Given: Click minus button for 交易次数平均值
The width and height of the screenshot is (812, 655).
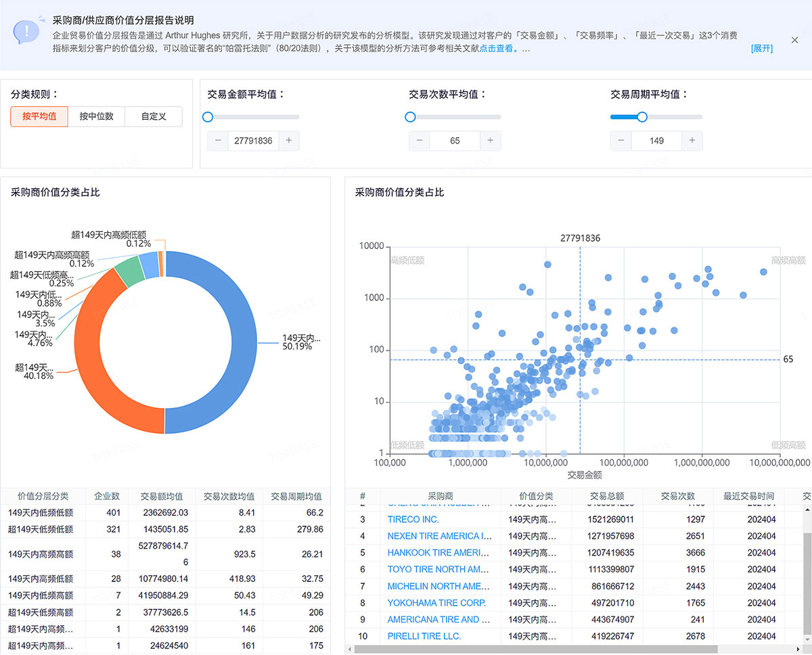Looking at the screenshot, I should [420, 141].
